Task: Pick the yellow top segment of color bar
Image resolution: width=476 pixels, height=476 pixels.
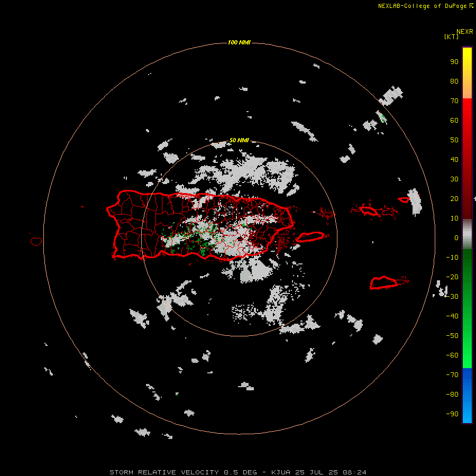Action: tap(467, 73)
